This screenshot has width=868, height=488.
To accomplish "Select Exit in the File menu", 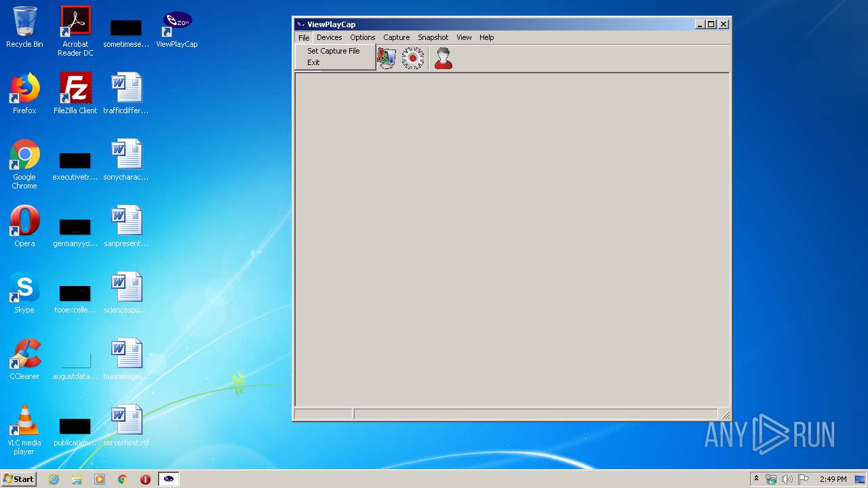I will click(313, 62).
